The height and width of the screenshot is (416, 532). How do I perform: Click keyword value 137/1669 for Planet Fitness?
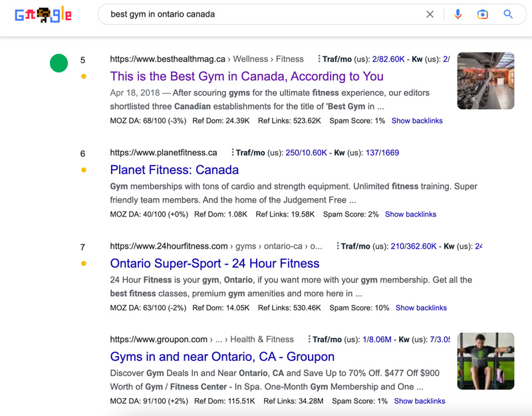(382, 153)
